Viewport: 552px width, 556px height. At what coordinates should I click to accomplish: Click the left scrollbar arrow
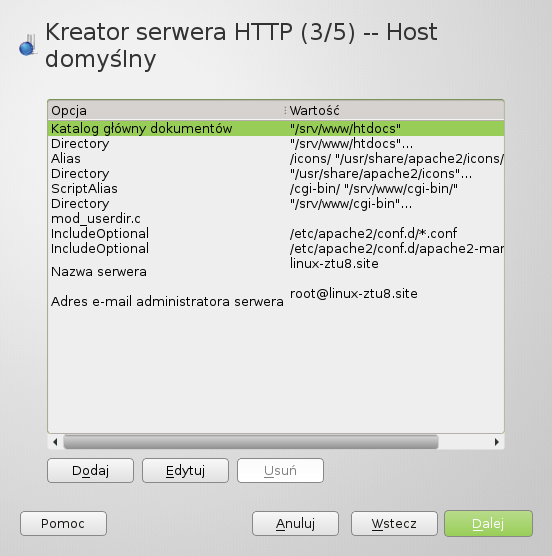pos(55,442)
